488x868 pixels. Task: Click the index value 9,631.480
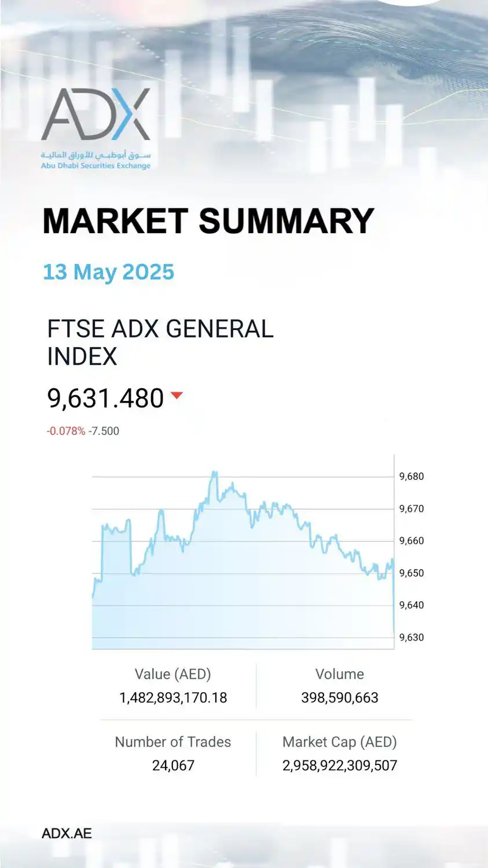coord(105,399)
